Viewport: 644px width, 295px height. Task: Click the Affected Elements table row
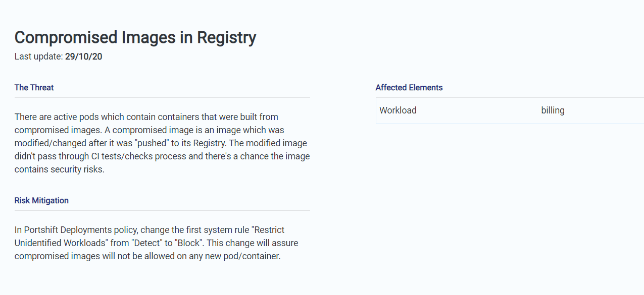(x=505, y=110)
